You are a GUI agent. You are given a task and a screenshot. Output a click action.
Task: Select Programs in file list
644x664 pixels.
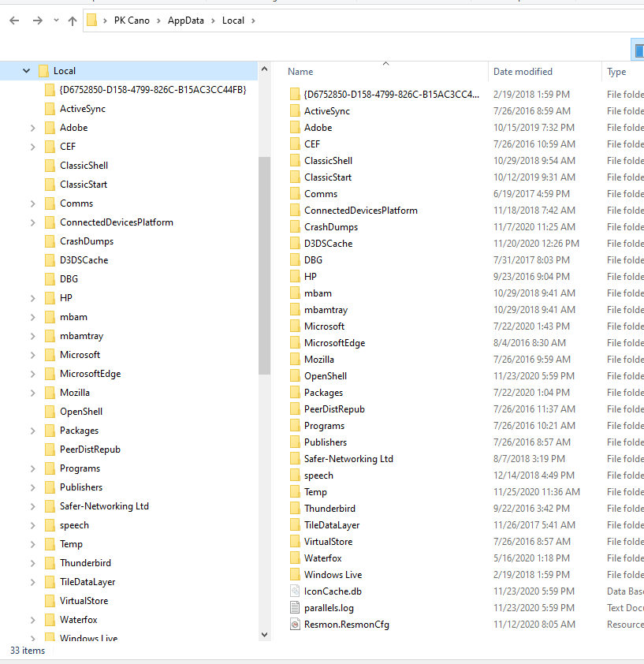tap(324, 426)
